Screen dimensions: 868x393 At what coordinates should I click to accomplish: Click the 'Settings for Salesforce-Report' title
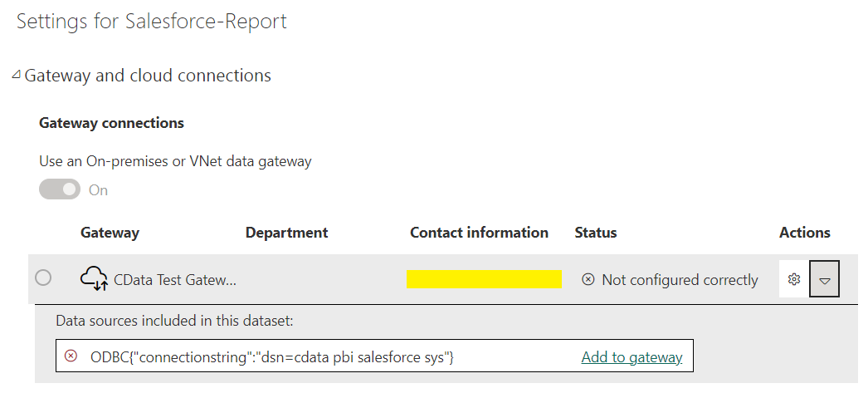click(x=152, y=22)
